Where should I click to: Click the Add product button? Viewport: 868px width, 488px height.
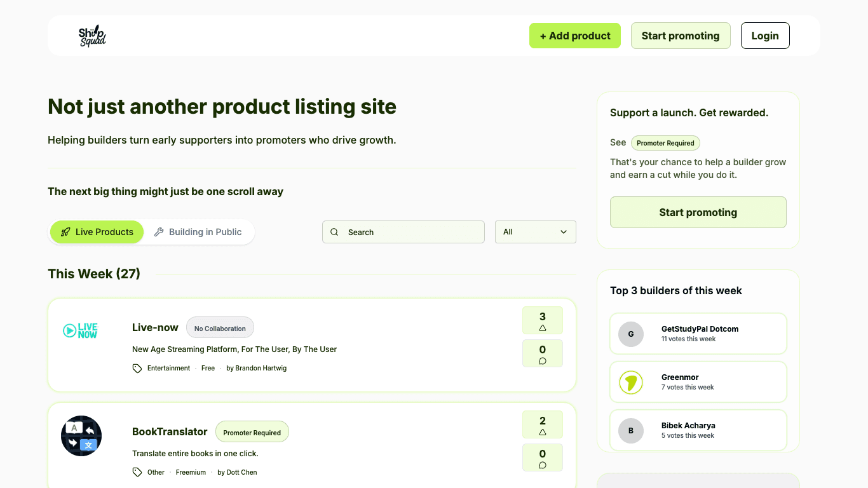point(574,36)
